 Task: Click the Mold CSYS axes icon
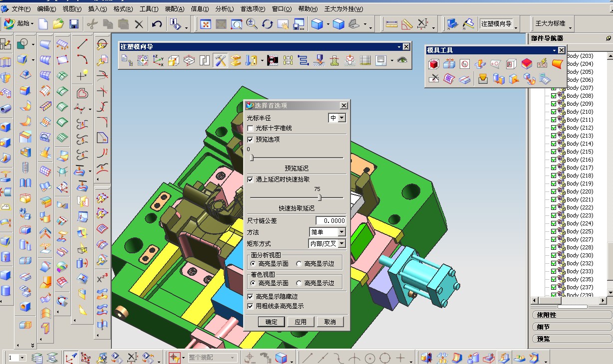tap(158, 61)
